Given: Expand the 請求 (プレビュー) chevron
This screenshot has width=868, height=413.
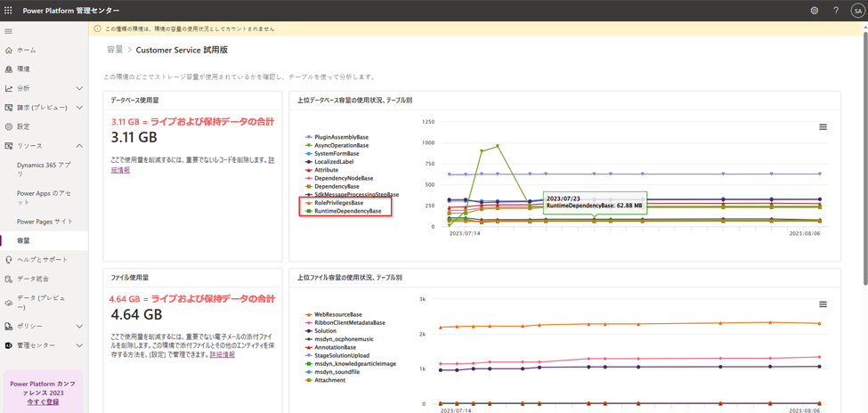Looking at the screenshot, I should 79,108.
